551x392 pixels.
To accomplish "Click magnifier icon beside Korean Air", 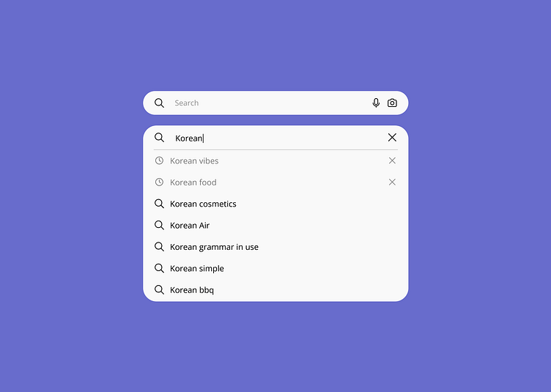I will (x=159, y=225).
